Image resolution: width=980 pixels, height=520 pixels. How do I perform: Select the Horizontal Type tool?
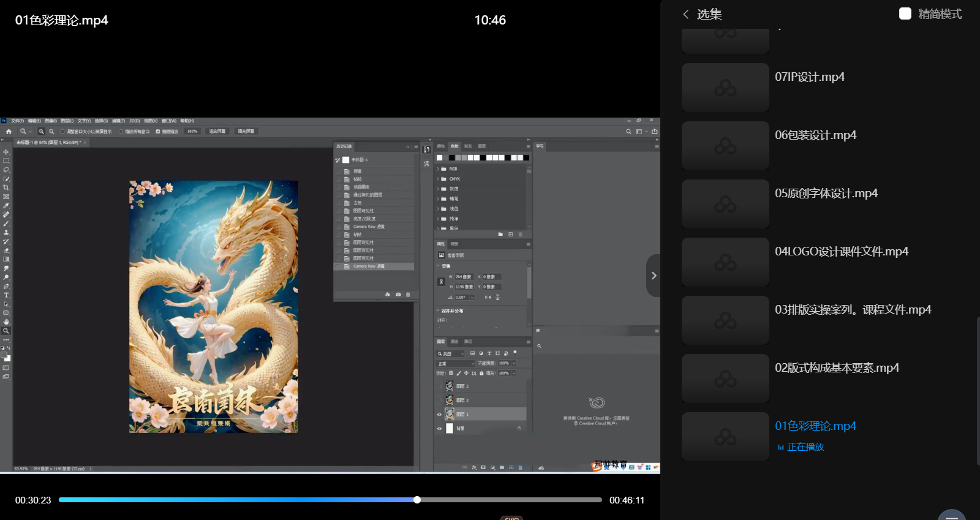6,295
